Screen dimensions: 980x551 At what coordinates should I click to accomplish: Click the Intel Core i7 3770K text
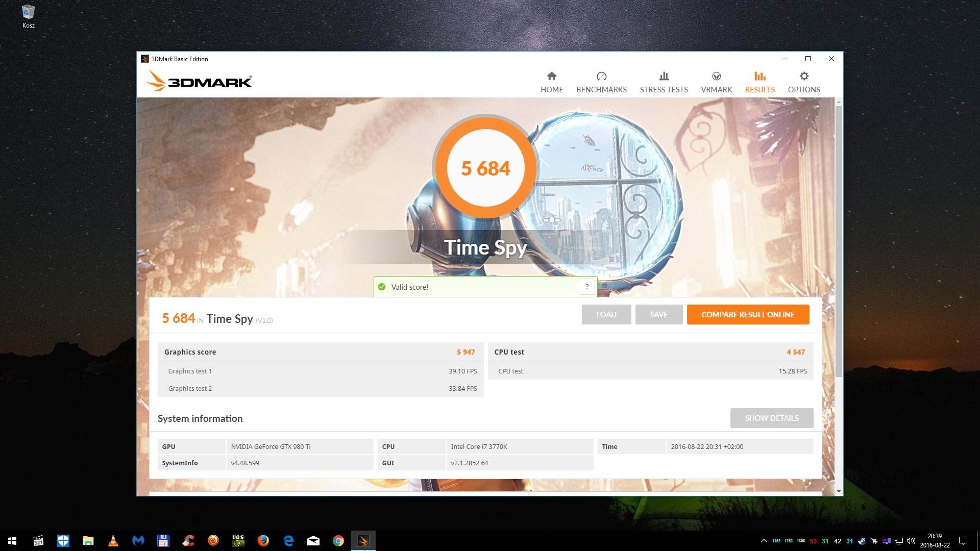479,446
